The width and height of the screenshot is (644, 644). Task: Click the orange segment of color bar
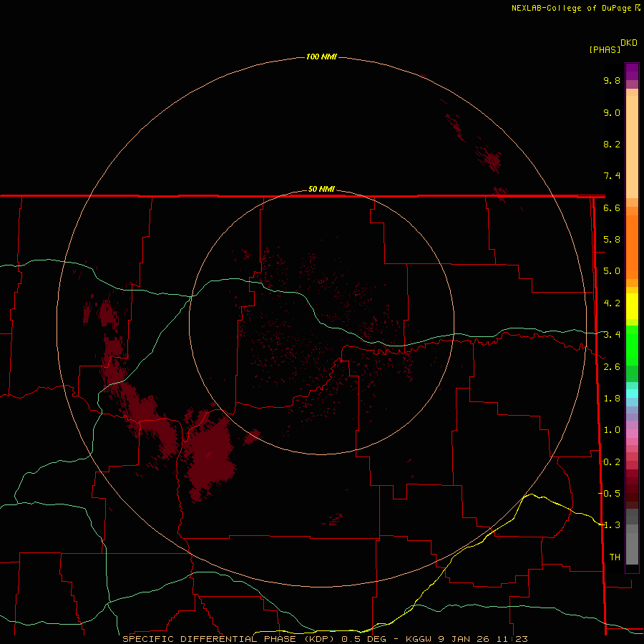(632, 246)
